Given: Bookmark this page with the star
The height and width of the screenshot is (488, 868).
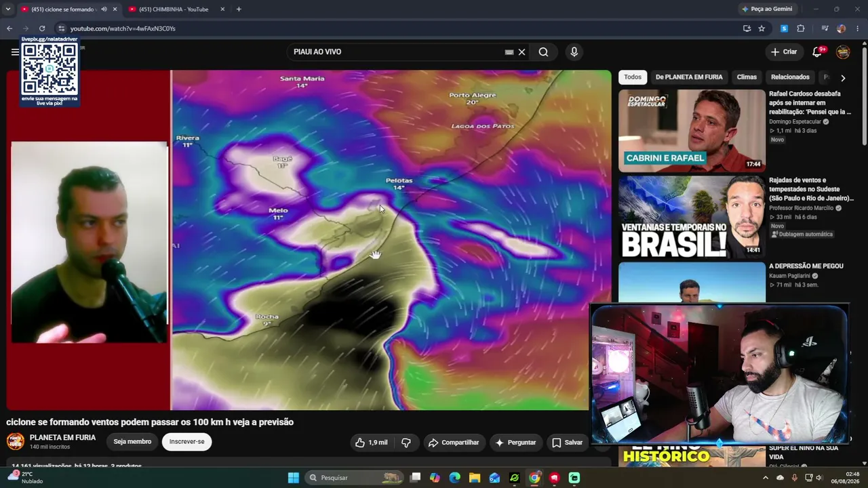Looking at the screenshot, I should (x=762, y=28).
